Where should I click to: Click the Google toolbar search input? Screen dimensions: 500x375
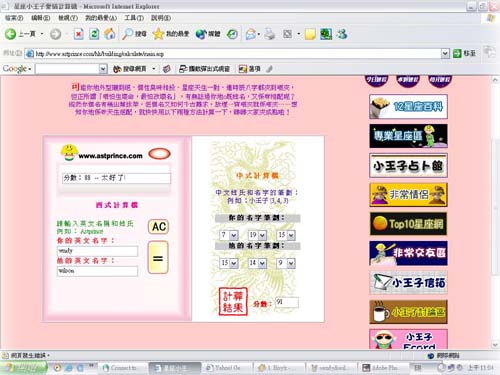pos(67,69)
